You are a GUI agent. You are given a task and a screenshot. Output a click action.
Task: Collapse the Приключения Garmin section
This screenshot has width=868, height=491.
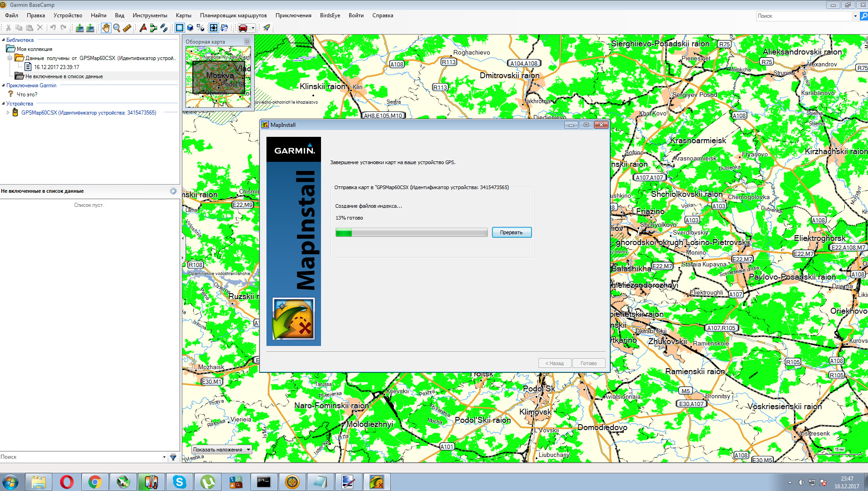(x=3, y=85)
